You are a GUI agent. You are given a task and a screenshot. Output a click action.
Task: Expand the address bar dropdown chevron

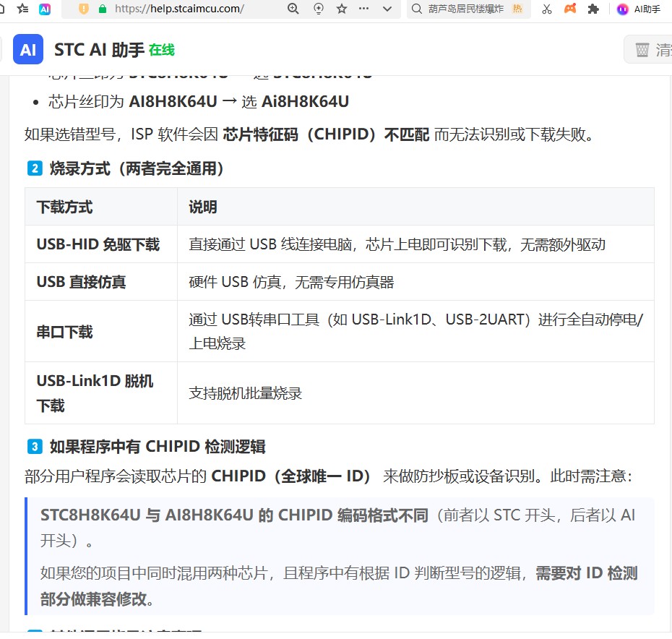387,9
